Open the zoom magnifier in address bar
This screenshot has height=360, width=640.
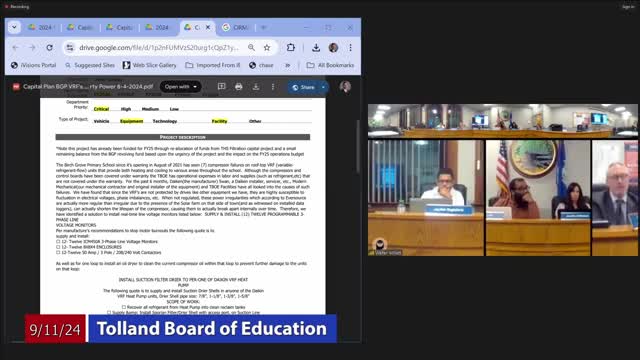251,48
